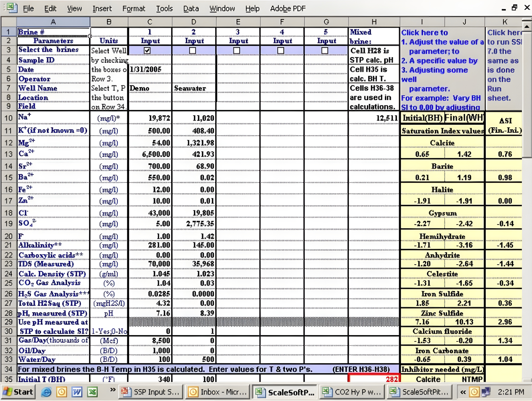This screenshot has height=401, width=532.
Task: Click vertical scrollbar up arrow
Action: (x=527, y=27)
